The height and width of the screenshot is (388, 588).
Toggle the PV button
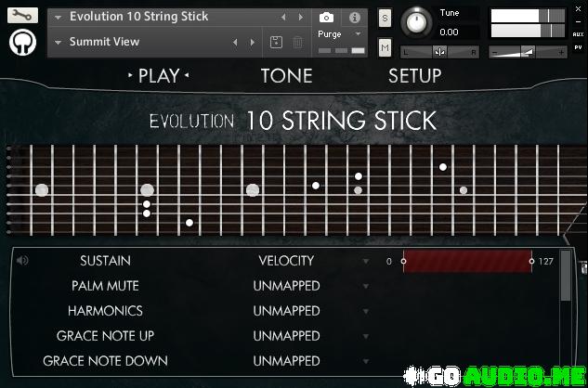pyautogui.click(x=578, y=47)
